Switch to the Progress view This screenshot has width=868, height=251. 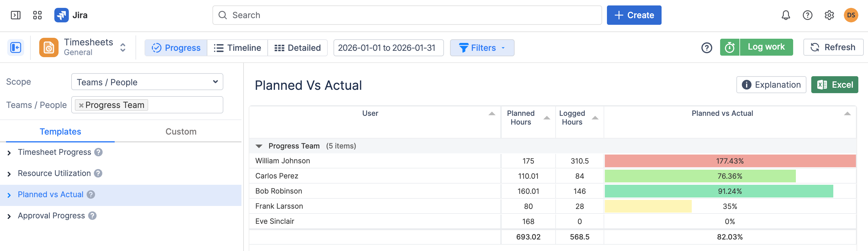[x=176, y=48]
